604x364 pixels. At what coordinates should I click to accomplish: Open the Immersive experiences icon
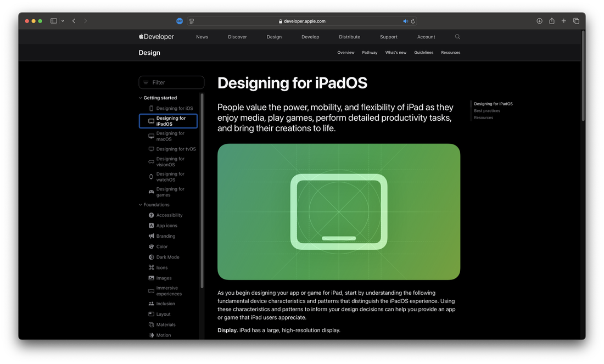151,291
